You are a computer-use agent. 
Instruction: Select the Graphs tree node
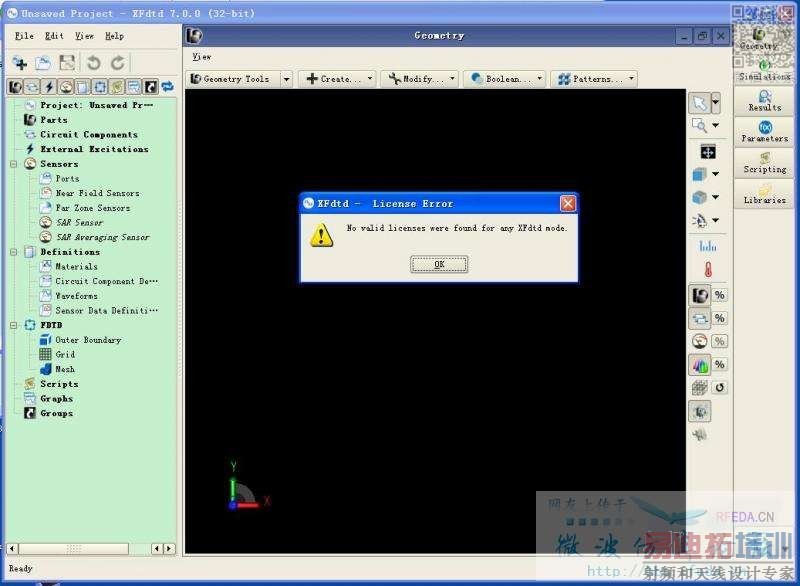[56, 399]
